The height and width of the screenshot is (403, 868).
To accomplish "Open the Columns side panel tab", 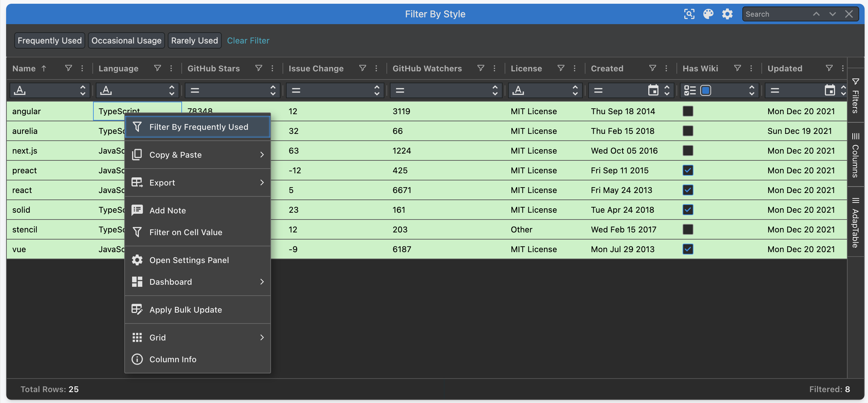I will pyautogui.click(x=855, y=155).
